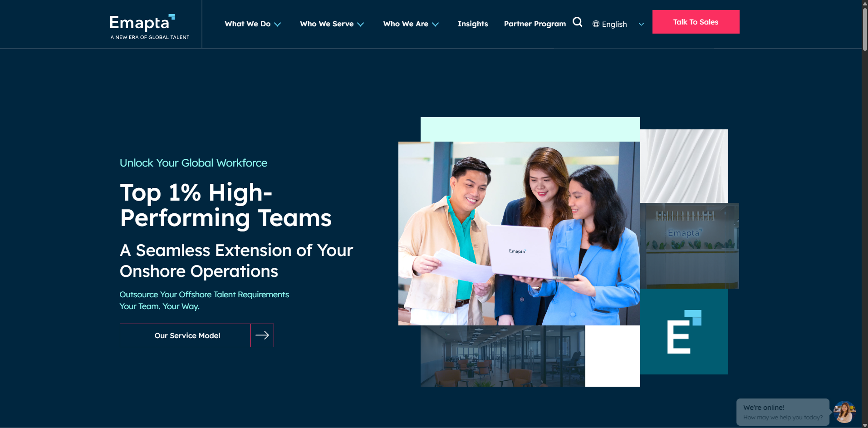Click the teal Emapta E logo tile
Screen dimensions: 868x428
point(684,332)
